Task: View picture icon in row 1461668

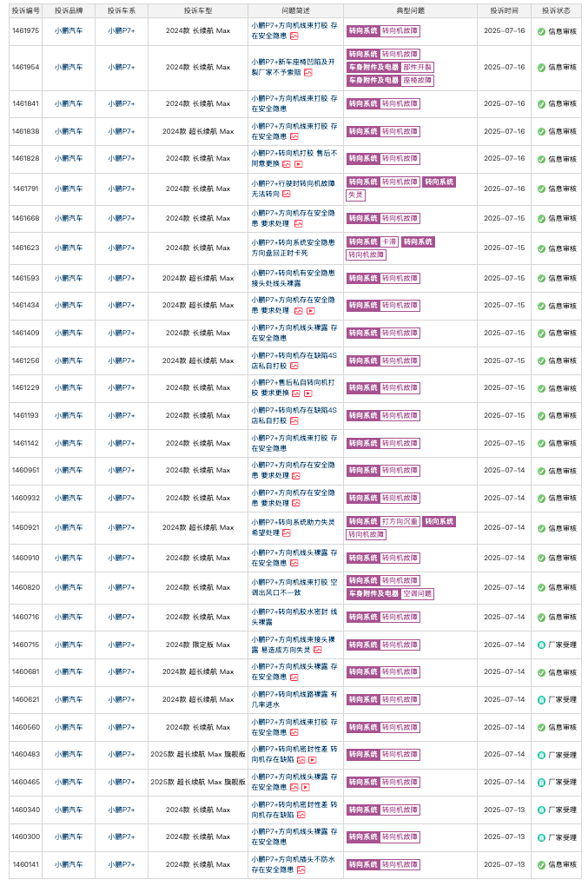Action: (298, 224)
